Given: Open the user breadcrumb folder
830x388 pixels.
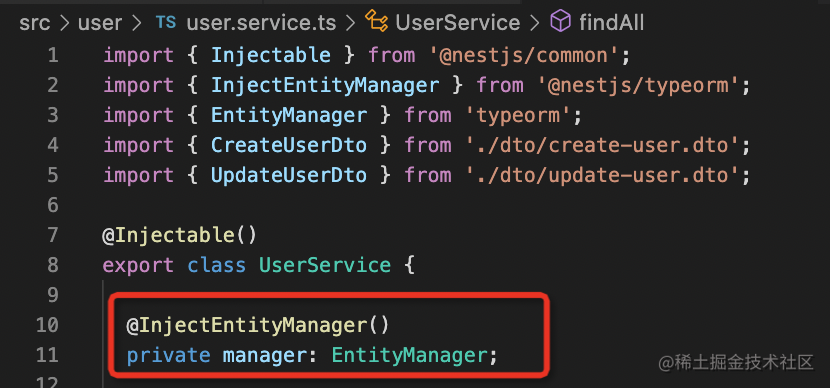Looking at the screenshot, I should [x=100, y=23].
